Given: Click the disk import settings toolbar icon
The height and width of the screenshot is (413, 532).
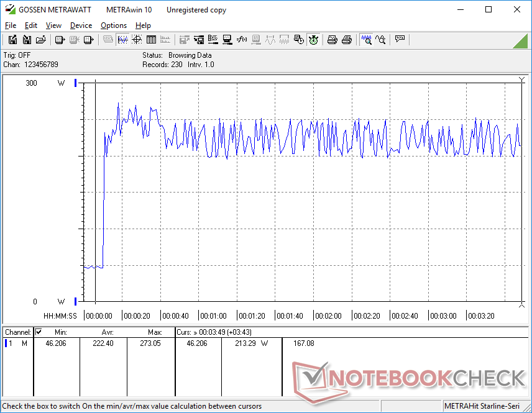Looking at the screenshot, I should click(x=199, y=40).
